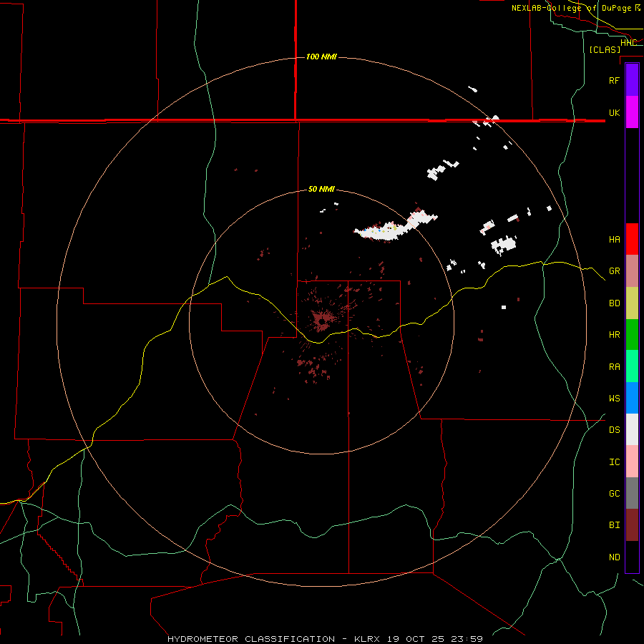Click the GC gray legend swatch
The width and height of the screenshot is (644, 644).
click(x=632, y=493)
